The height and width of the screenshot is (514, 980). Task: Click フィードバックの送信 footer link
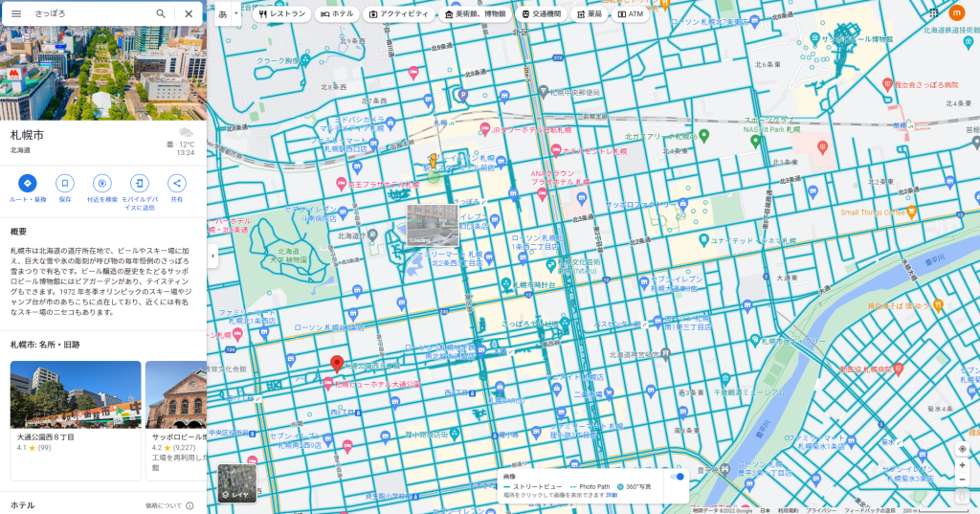tap(870, 510)
